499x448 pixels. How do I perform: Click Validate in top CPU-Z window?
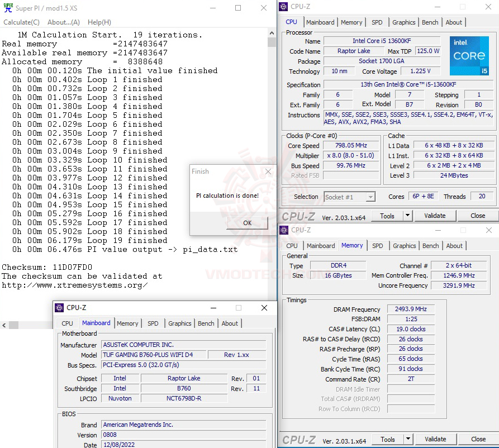click(435, 216)
